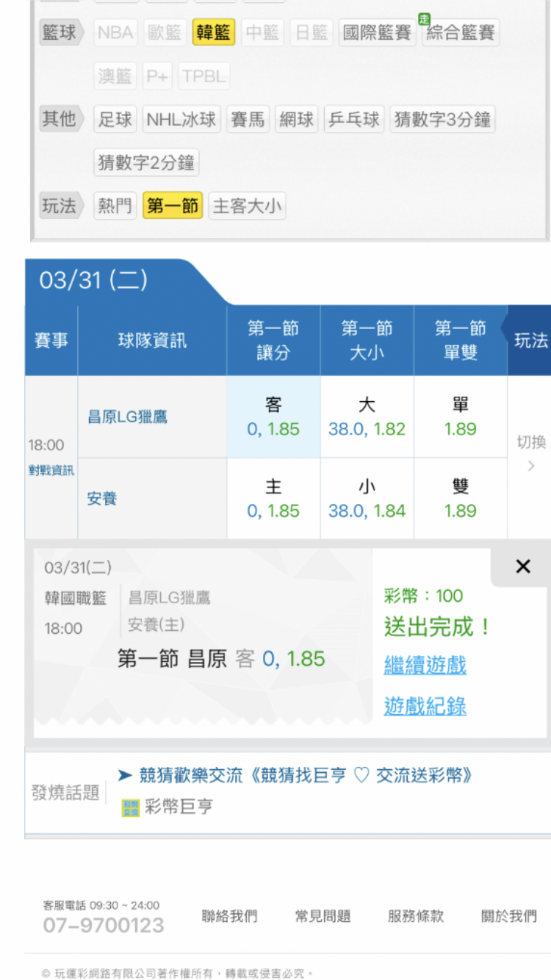
Task: Pick 雙 1.89 even bet
Action: click(x=461, y=499)
